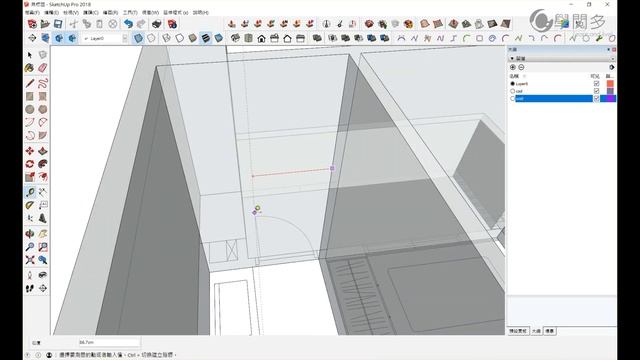
Task: Select the Layer0 active layer radio button
Action: tap(513, 84)
